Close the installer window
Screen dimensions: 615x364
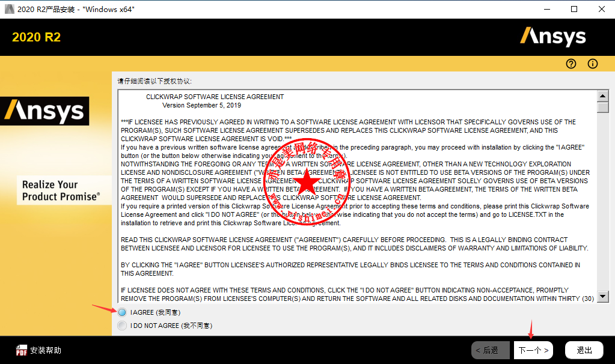(602, 9)
